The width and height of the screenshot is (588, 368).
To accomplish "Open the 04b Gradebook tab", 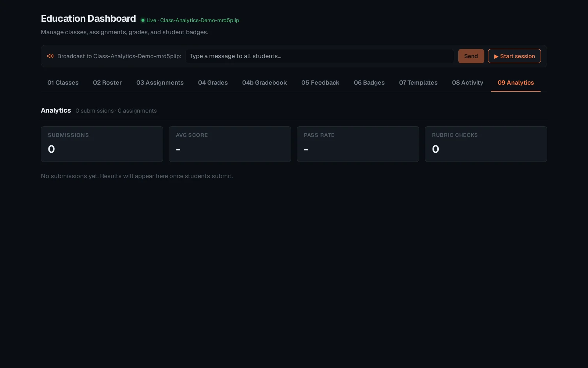I will tap(264, 83).
